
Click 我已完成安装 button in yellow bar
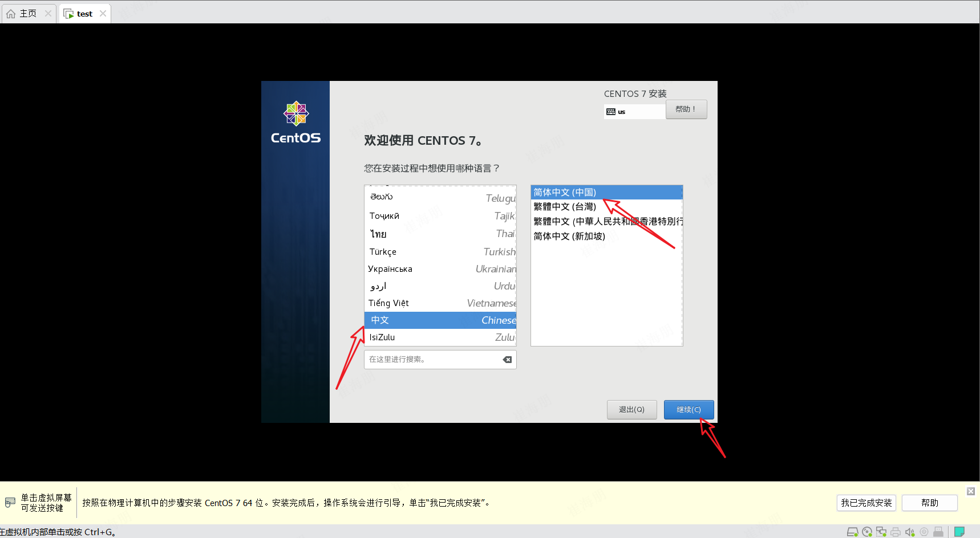coord(866,503)
